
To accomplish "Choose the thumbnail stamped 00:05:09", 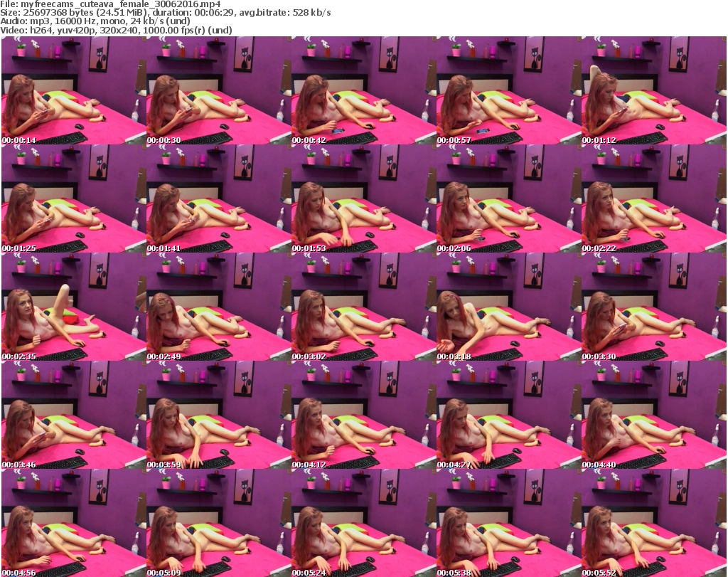I will 219,523.
